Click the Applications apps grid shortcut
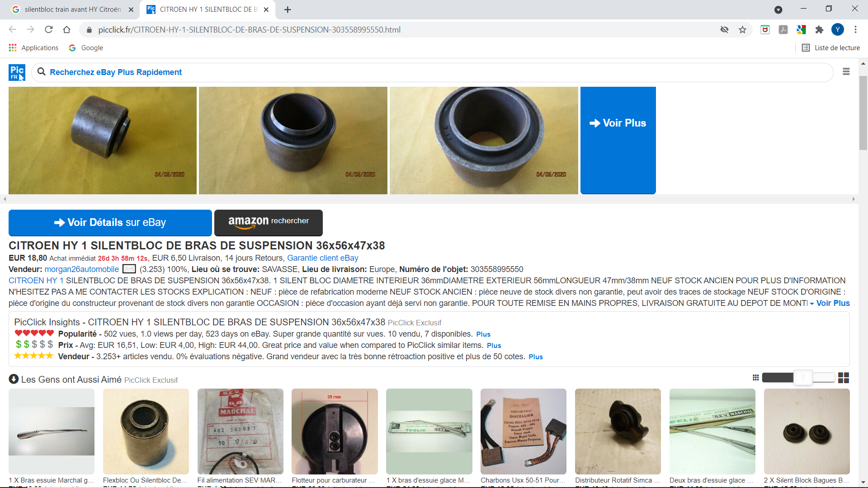This screenshot has height=488, width=868. tap(33, 48)
